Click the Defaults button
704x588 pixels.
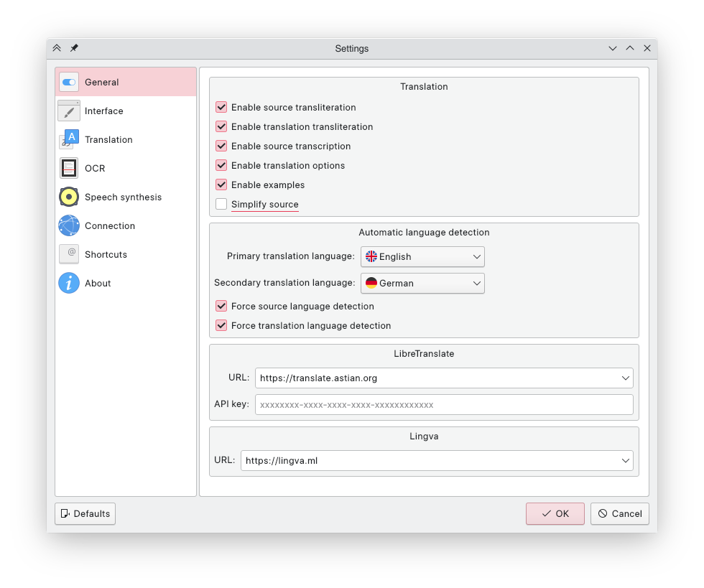85,513
